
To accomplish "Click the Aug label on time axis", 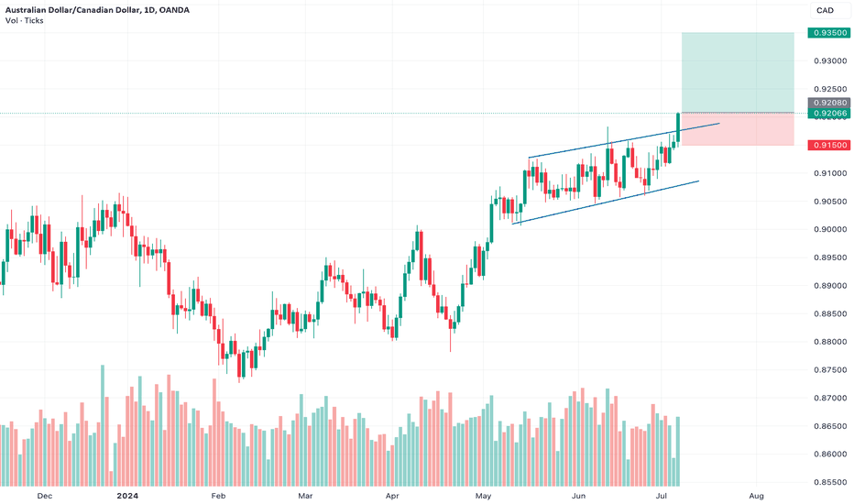I will pyautogui.click(x=756, y=495).
